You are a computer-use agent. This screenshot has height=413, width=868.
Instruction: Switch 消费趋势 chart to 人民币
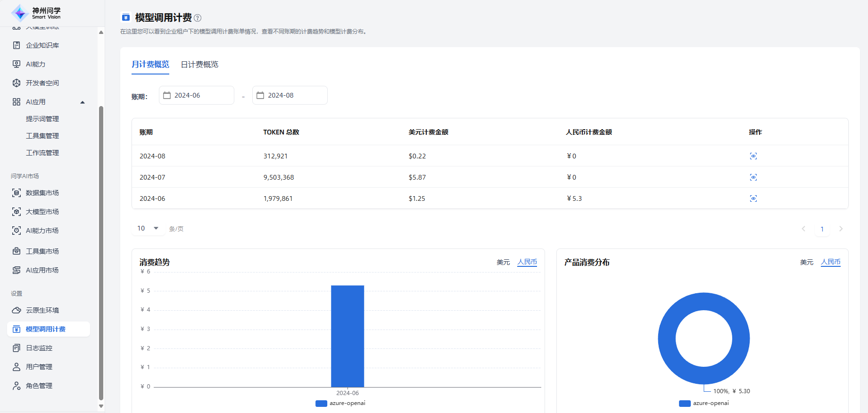click(x=527, y=262)
